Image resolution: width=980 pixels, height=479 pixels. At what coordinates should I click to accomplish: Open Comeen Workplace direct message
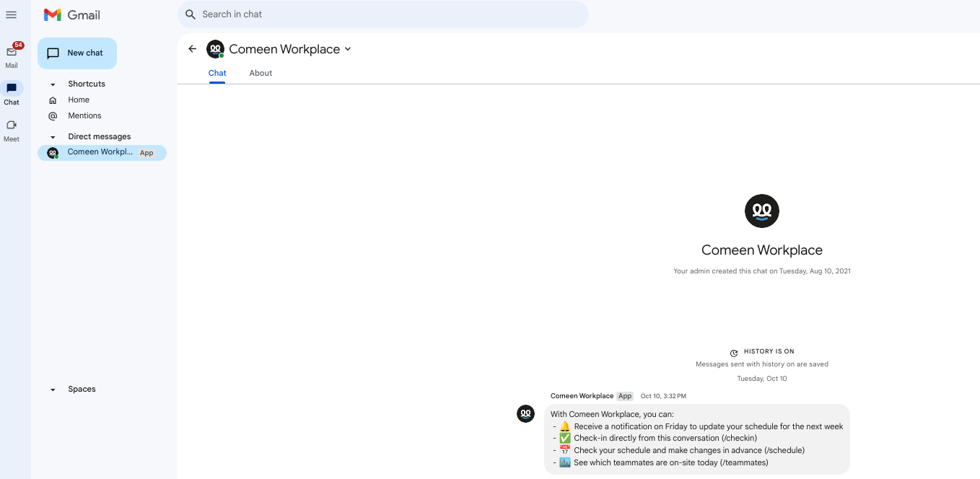(102, 153)
